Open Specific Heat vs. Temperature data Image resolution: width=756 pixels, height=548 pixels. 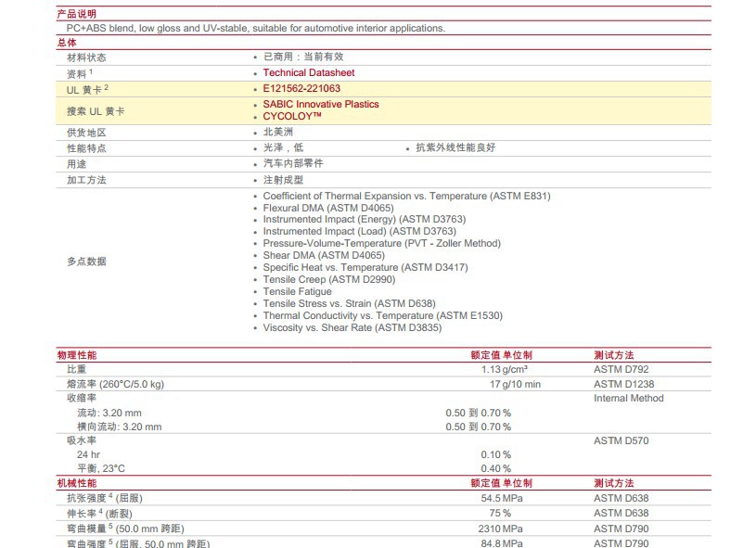pos(365,267)
